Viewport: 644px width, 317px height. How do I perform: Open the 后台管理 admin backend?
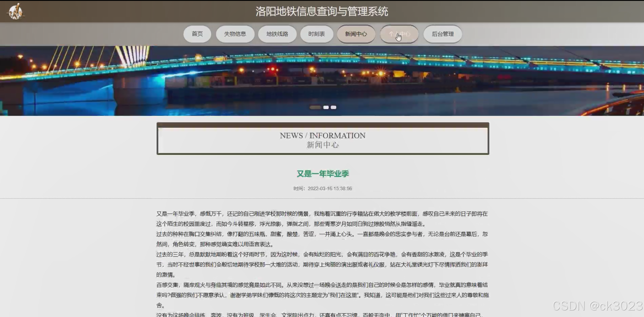coord(442,34)
